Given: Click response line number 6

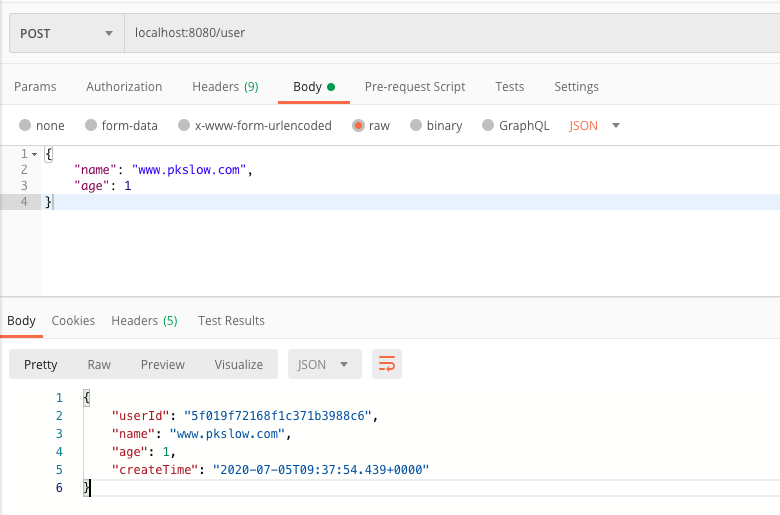Looking at the screenshot, I should coord(59,488).
